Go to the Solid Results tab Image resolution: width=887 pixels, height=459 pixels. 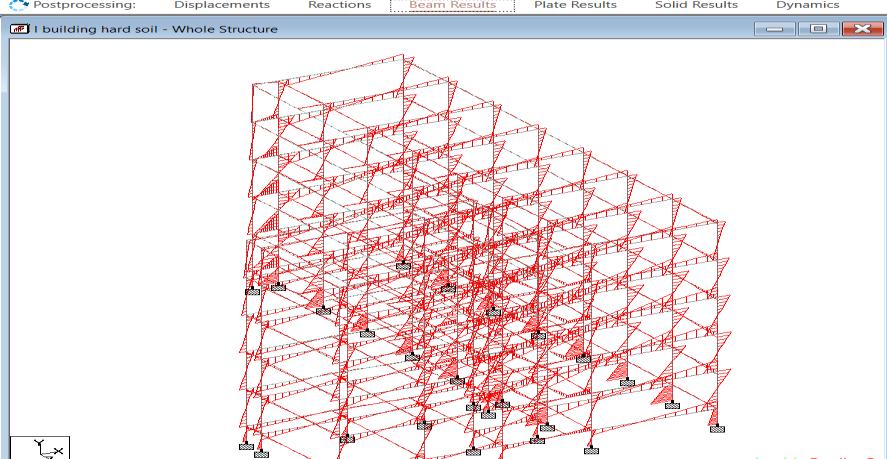(696, 5)
